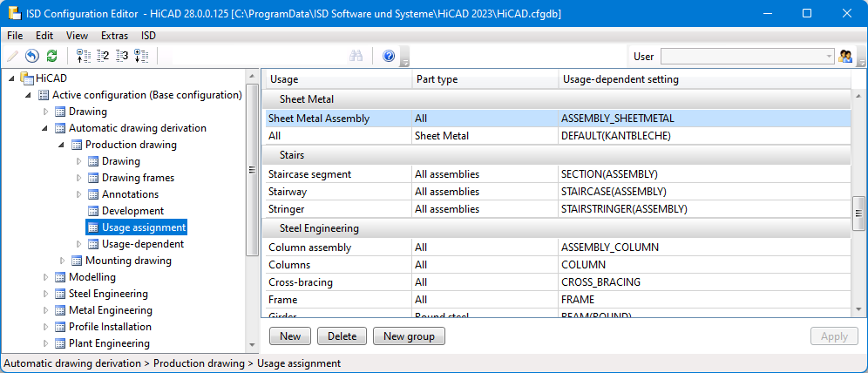Image resolution: width=868 pixels, height=373 pixels.
Task: Click the Usage-dependent setting column header
Action: pyautogui.click(x=704, y=79)
